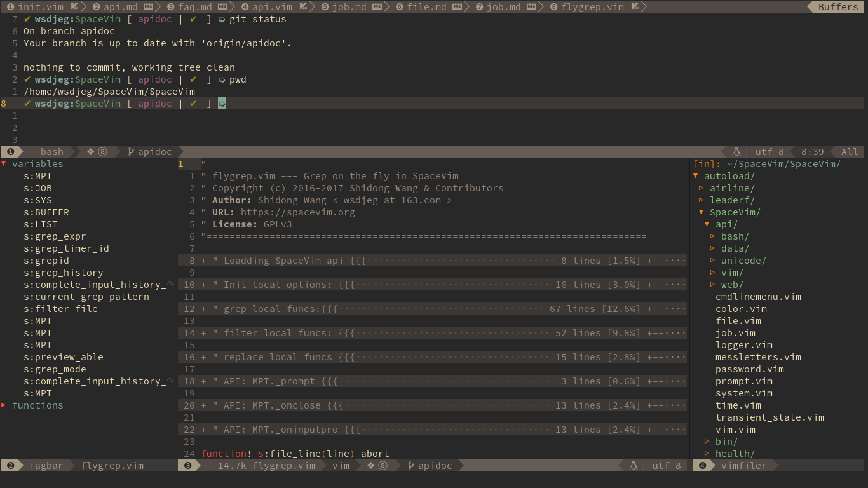Jump to s:preview_able in Tagbar

[x=64, y=357]
